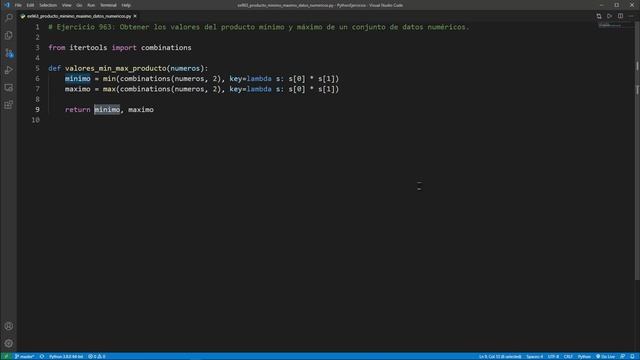Click the Go Live status bar button
This screenshot has width=640, height=360.
pos(605,356)
